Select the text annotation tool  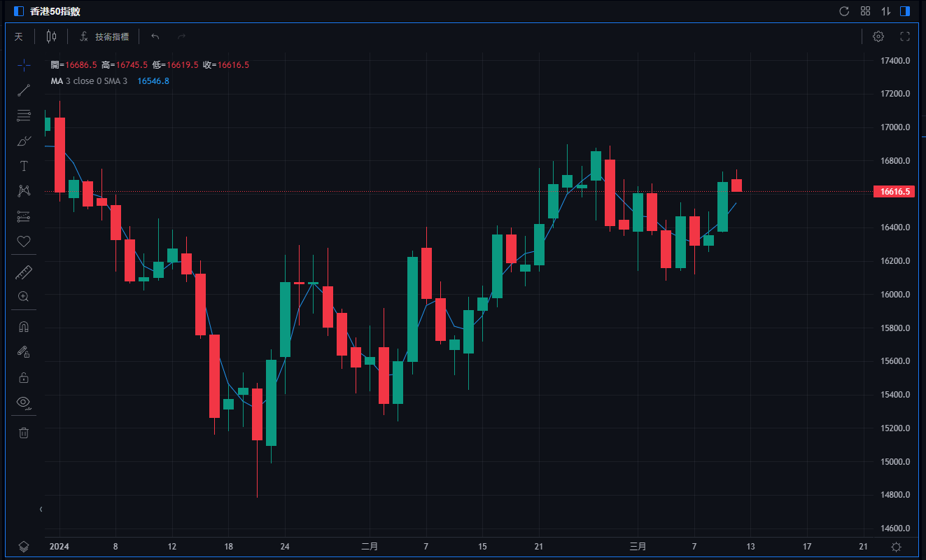(24, 166)
